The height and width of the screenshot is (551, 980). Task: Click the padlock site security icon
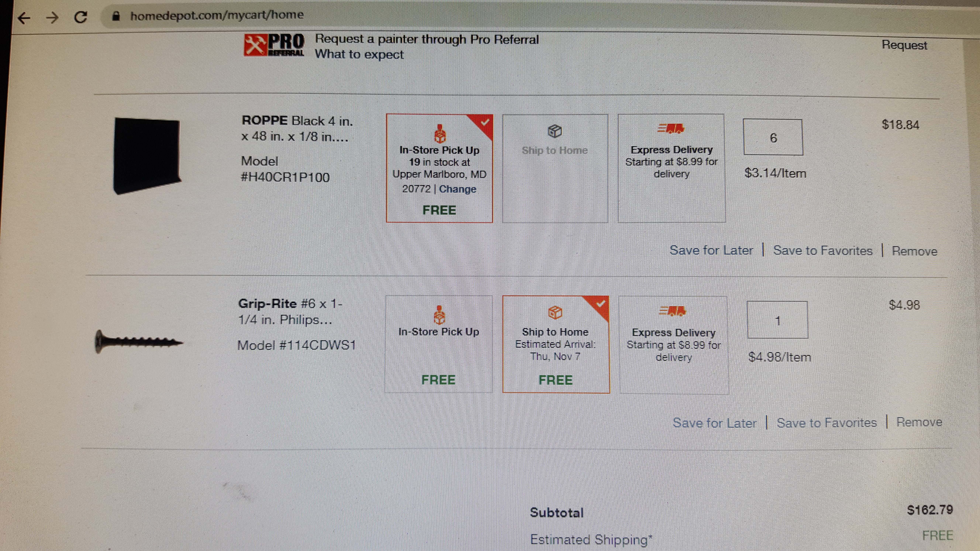116,16
